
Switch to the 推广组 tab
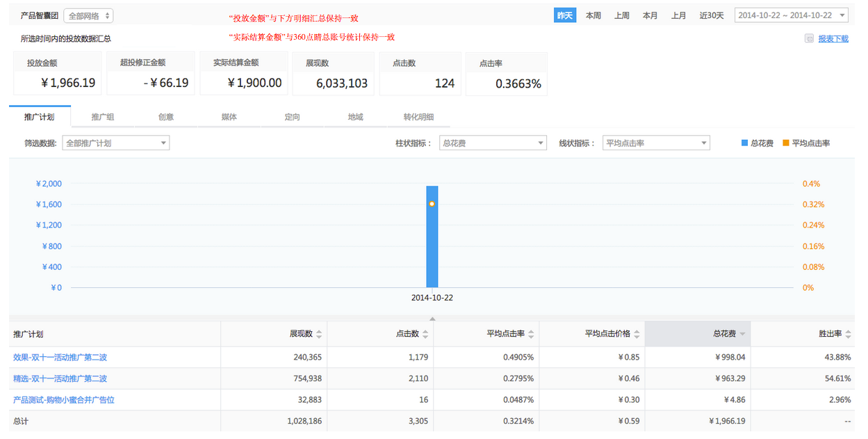coord(102,117)
